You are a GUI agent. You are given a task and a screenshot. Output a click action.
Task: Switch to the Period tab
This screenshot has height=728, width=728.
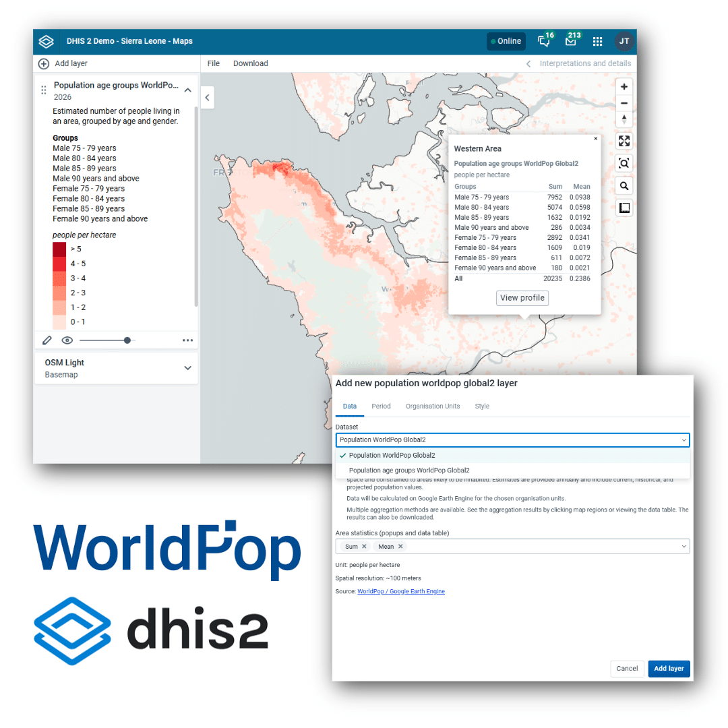click(381, 406)
